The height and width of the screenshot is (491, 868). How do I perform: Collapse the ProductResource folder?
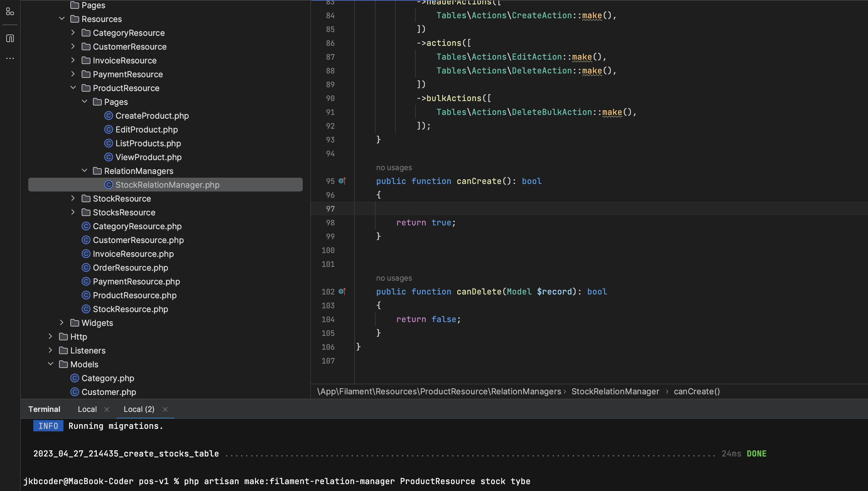tap(73, 88)
